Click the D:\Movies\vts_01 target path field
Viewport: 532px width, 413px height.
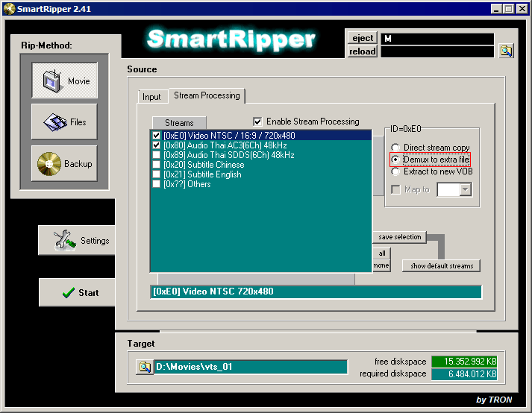[251, 367]
